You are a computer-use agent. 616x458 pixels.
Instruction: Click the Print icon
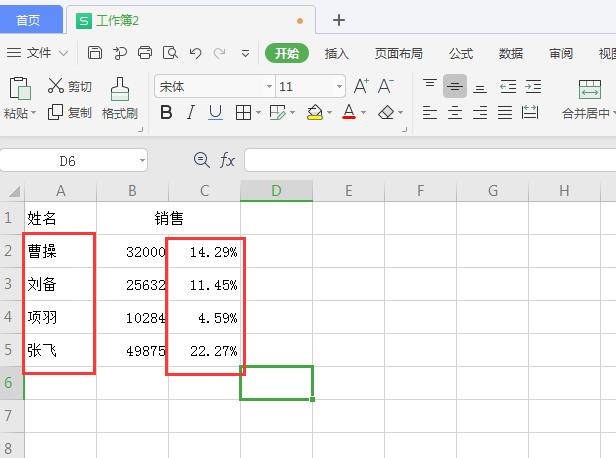tap(145, 53)
